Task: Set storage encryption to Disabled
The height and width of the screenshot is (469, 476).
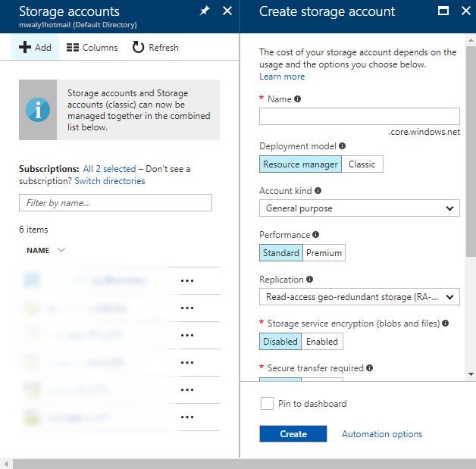Action: [280, 341]
